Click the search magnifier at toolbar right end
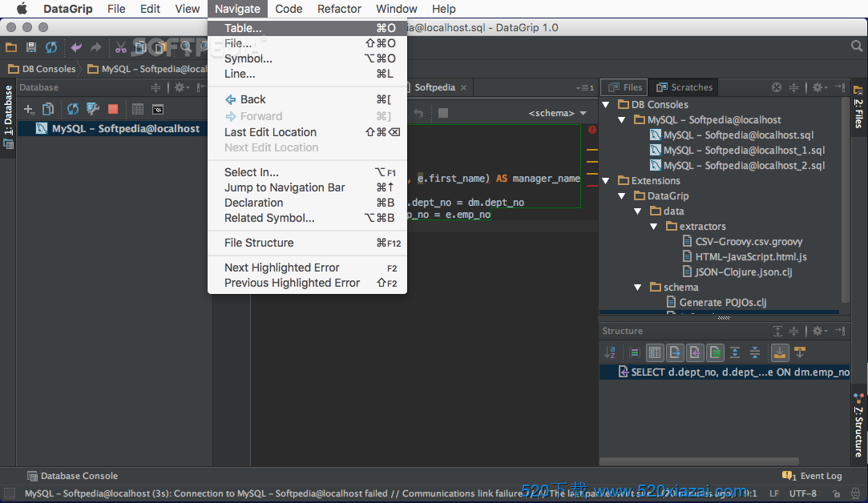The width and height of the screenshot is (868, 503). [857, 47]
